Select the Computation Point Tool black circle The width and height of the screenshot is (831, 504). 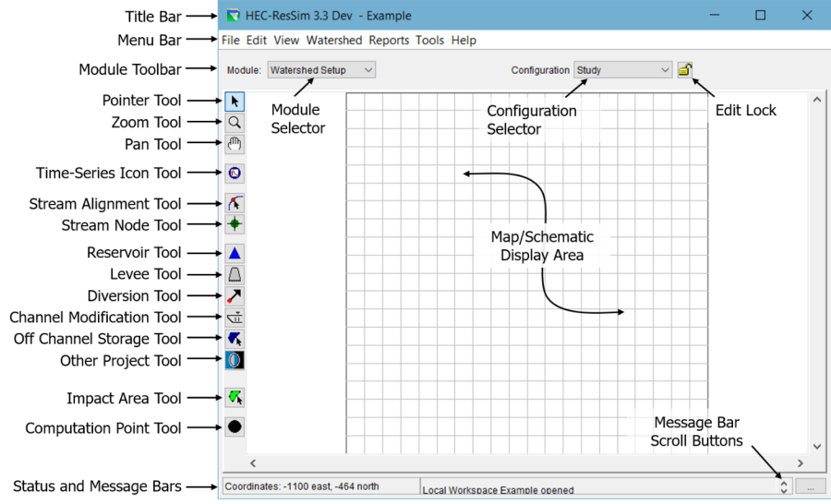tap(235, 426)
